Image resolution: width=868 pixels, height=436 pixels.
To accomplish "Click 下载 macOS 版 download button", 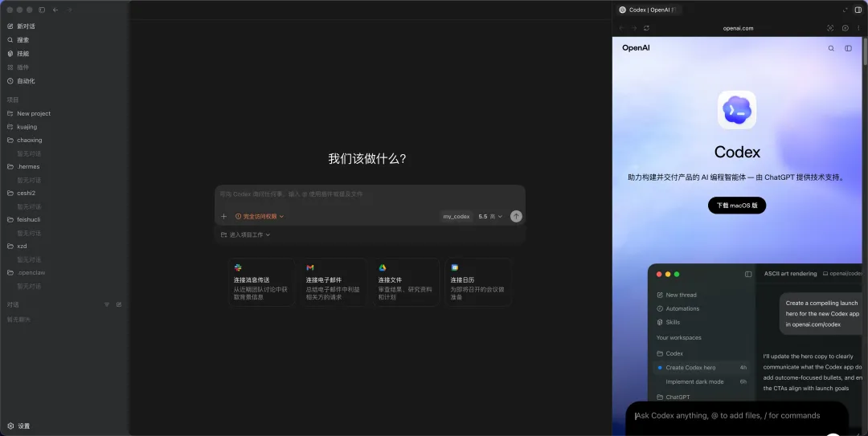I will click(x=737, y=206).
